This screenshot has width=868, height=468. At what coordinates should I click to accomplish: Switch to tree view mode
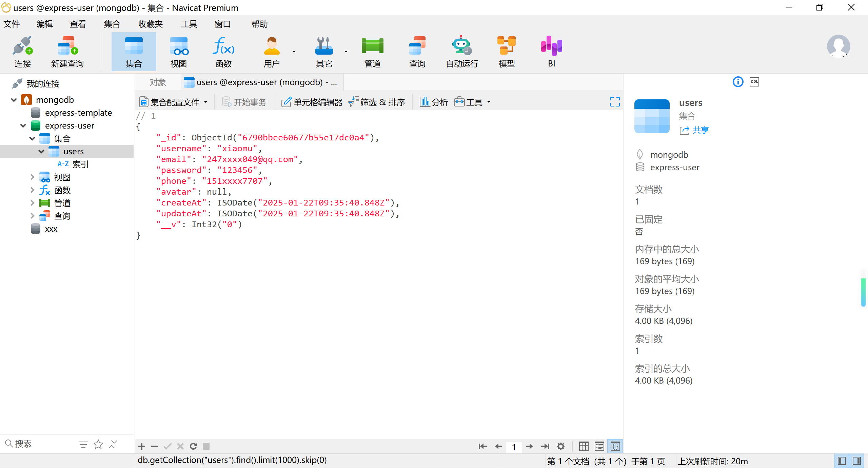point(599,446)
